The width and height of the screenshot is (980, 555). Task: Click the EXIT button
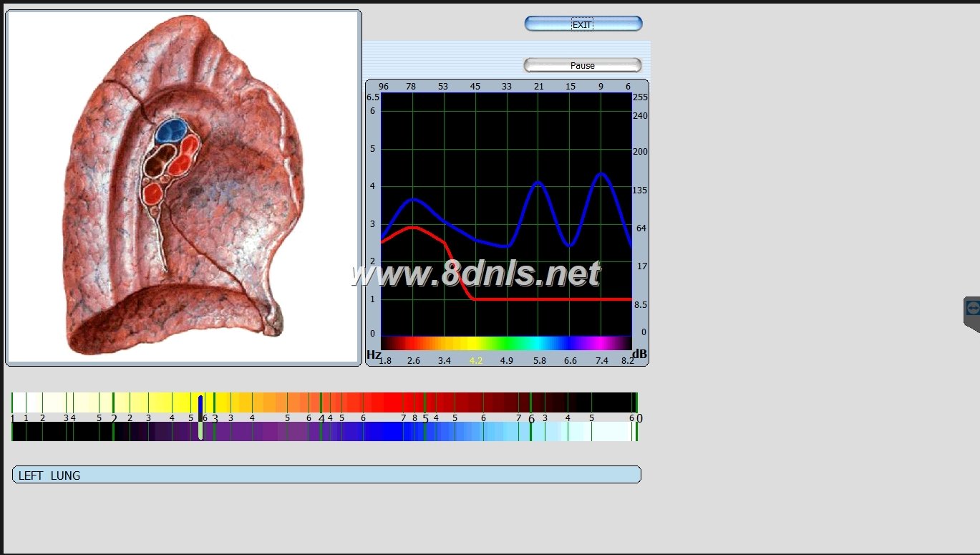tap(582, 24)
